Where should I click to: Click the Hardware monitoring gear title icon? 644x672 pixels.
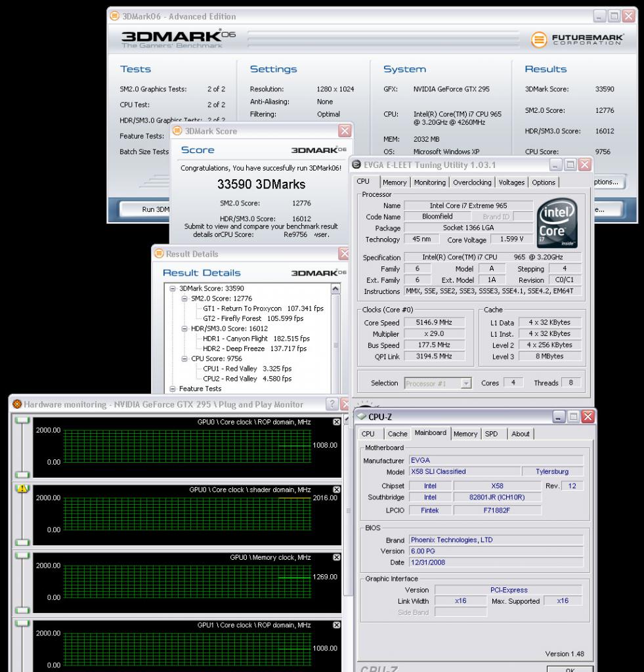17,404
